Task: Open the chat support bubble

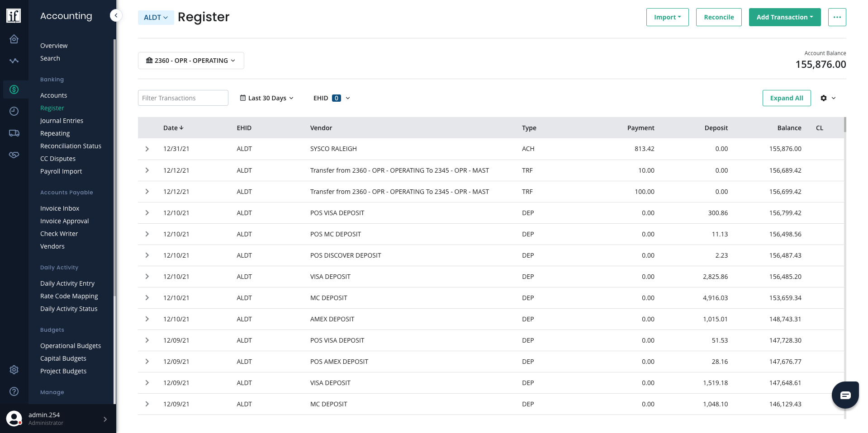Action: pyautogui.click(x=845, y=395)
